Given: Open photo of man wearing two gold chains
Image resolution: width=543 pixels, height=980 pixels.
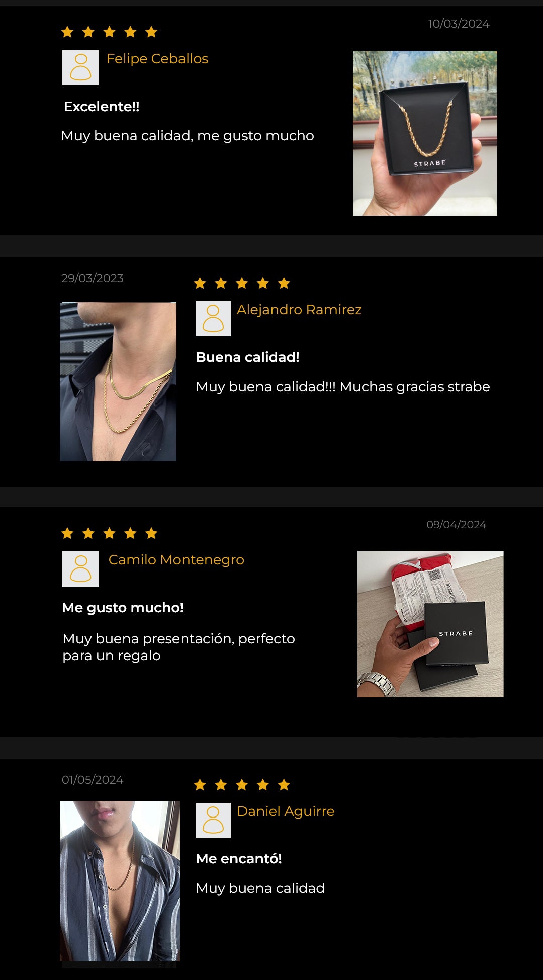Looking at the screenshot, I should coord(118,382).
